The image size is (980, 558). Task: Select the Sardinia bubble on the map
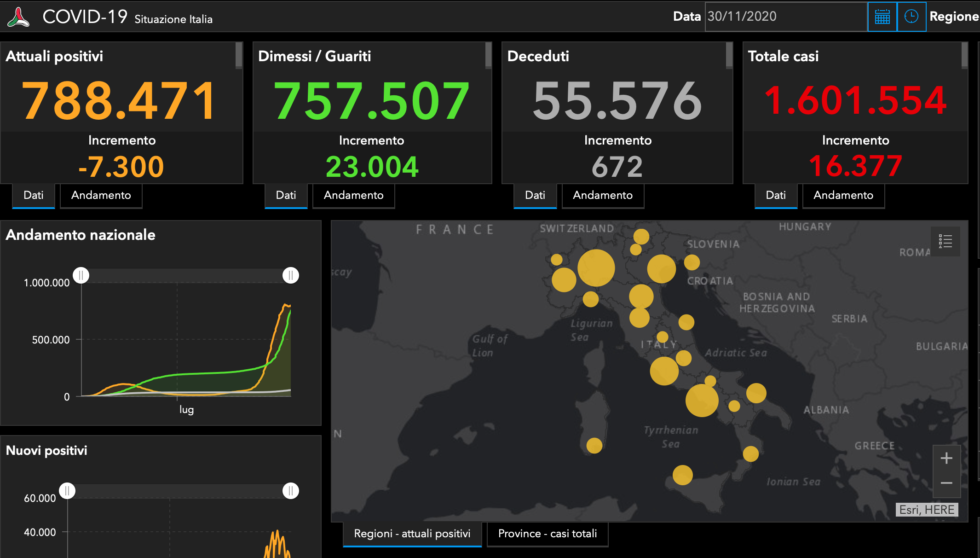click(594, 446)
